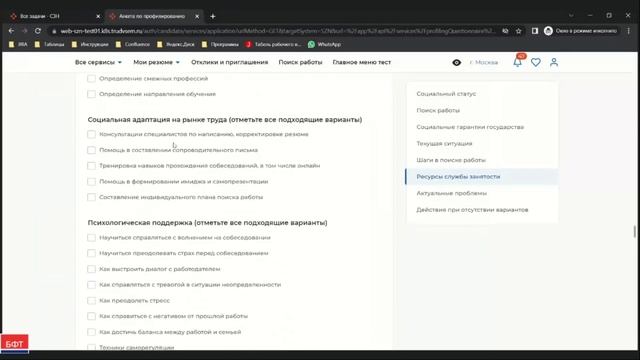Viewport: 640px width, 360px height.
Task: Open the user profile icon
Action: (554, 62)
